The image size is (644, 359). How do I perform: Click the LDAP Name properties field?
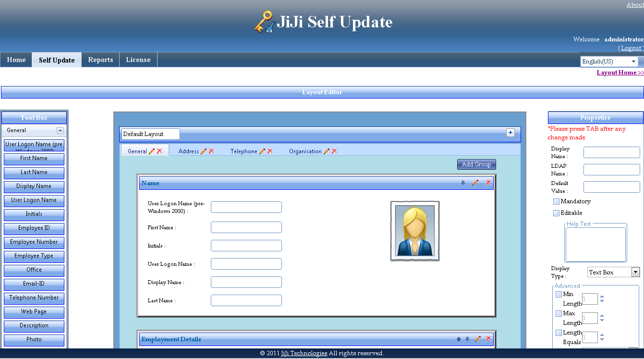(612, 170)
